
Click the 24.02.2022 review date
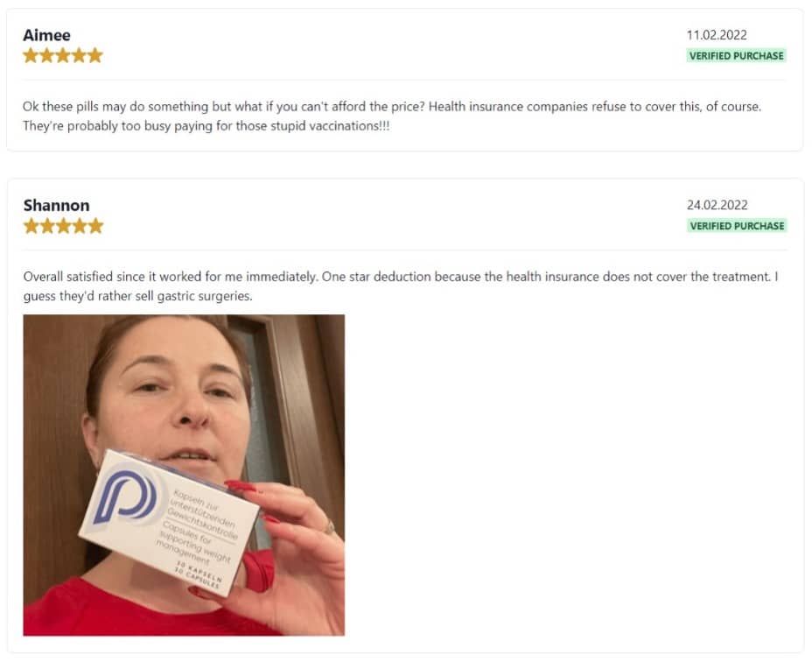[717, 205]
